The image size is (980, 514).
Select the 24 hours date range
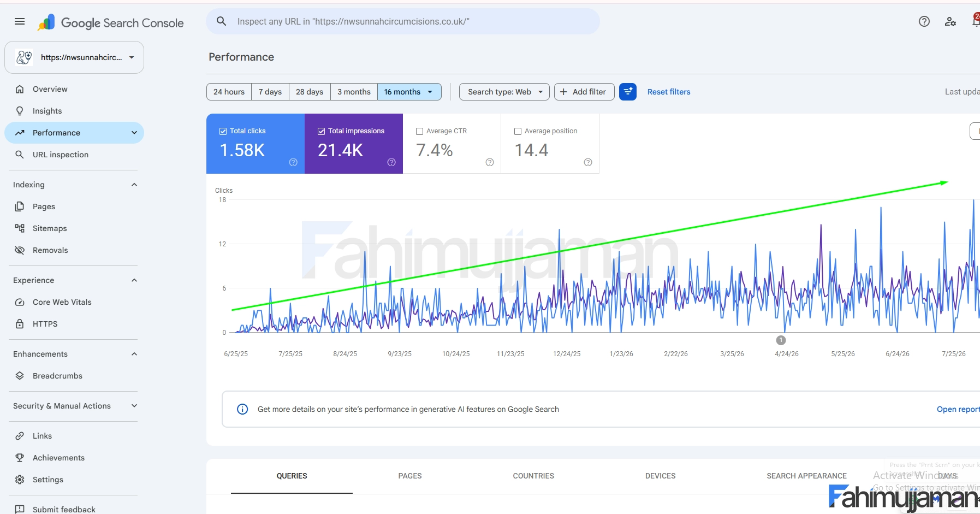[229, 92]
